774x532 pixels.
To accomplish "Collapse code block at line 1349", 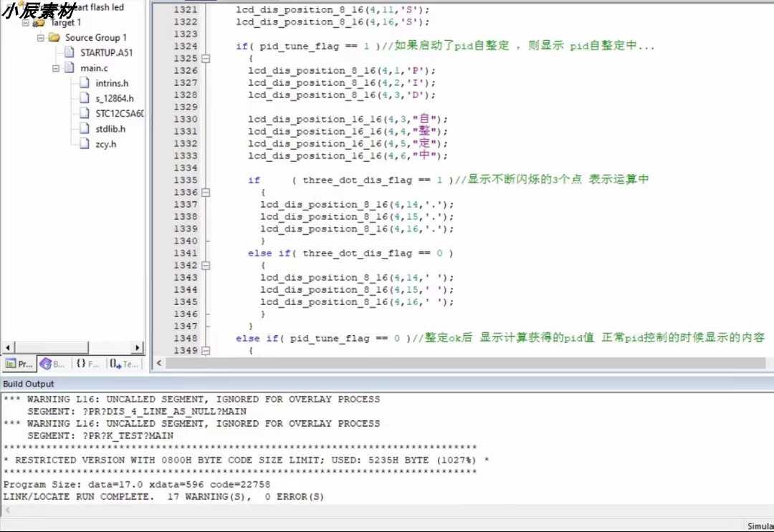I will click(x=206, y=351).
